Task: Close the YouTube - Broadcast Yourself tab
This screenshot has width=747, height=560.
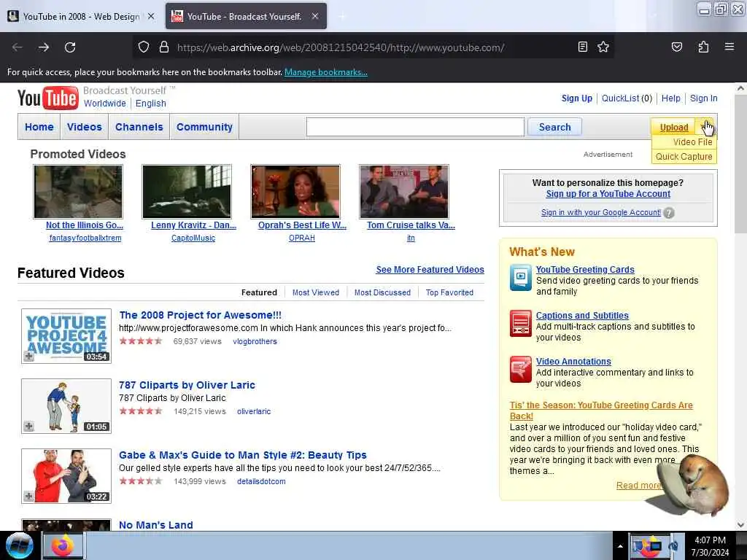Action: [315, 16]
